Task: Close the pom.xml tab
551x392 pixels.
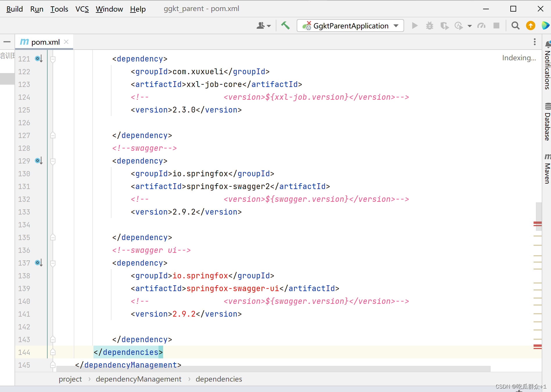Action: 66,42
